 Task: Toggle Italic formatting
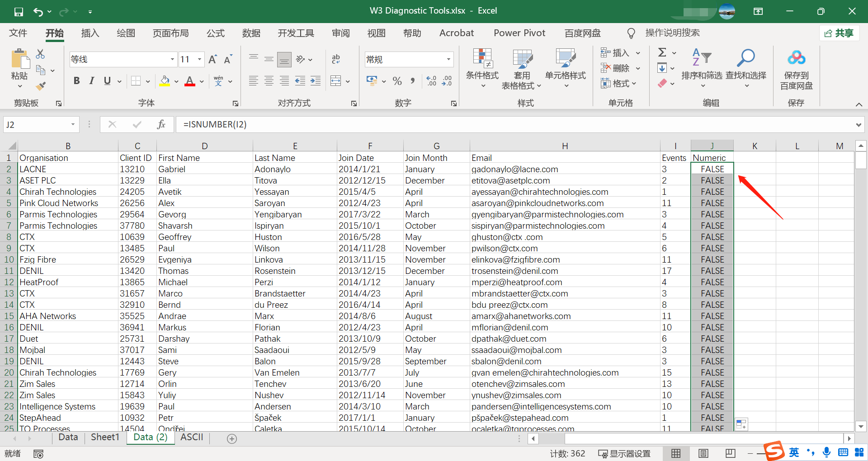[x=92, y=81]
